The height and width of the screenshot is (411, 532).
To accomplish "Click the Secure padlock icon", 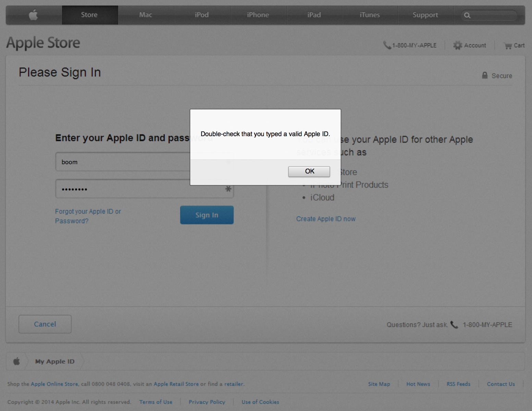I will pyautogui.click(x=485, y=75).
